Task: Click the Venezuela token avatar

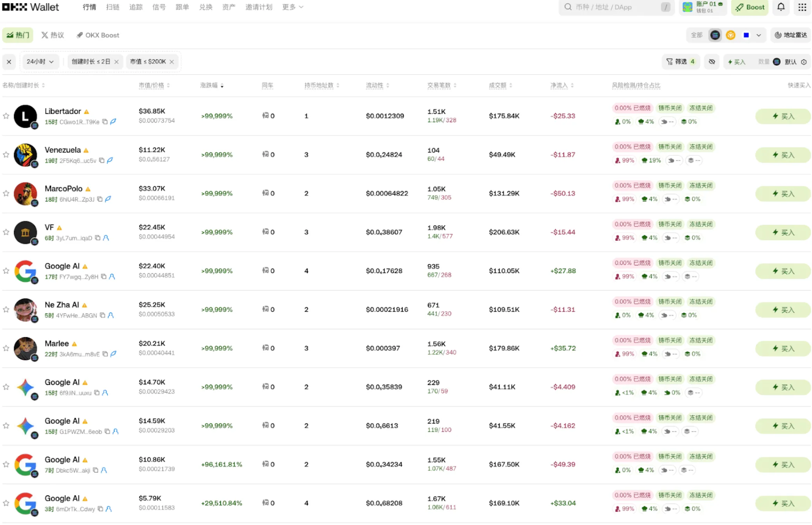Action: (25, 155)
